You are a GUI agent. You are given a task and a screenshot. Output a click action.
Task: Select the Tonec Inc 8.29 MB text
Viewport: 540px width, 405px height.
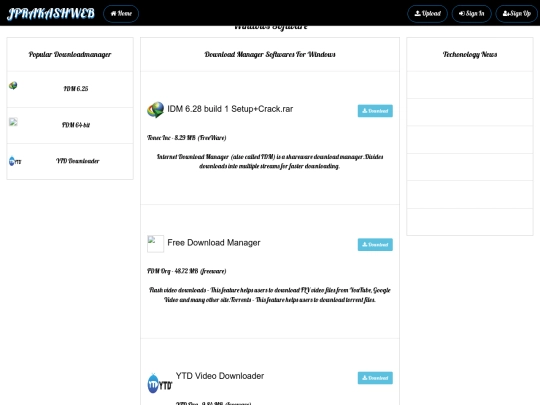click(x=186, y=138)
